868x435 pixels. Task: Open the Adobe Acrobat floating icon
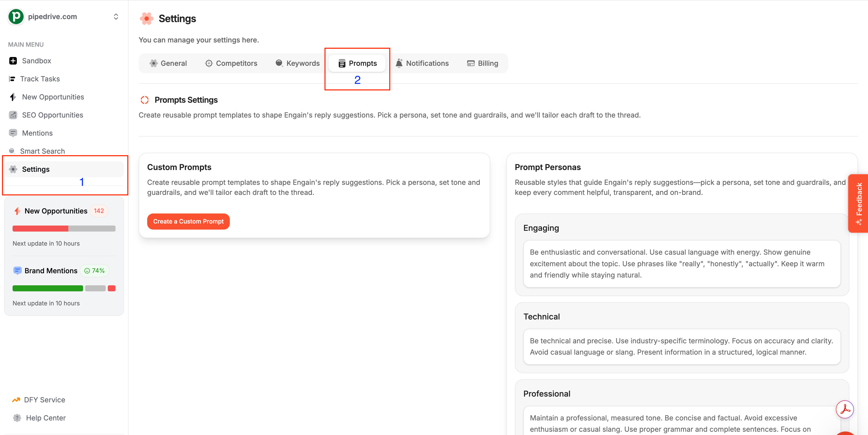pos(845,409)
